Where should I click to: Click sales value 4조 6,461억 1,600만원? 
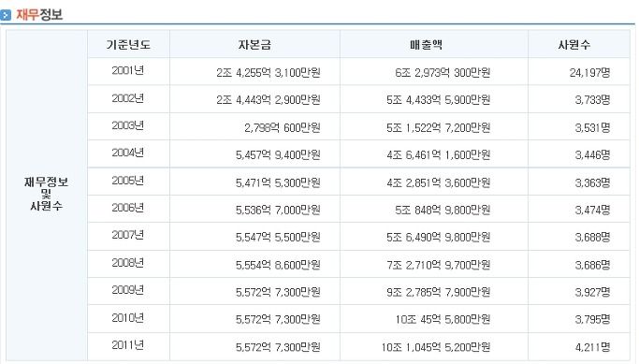click(439, 155)
